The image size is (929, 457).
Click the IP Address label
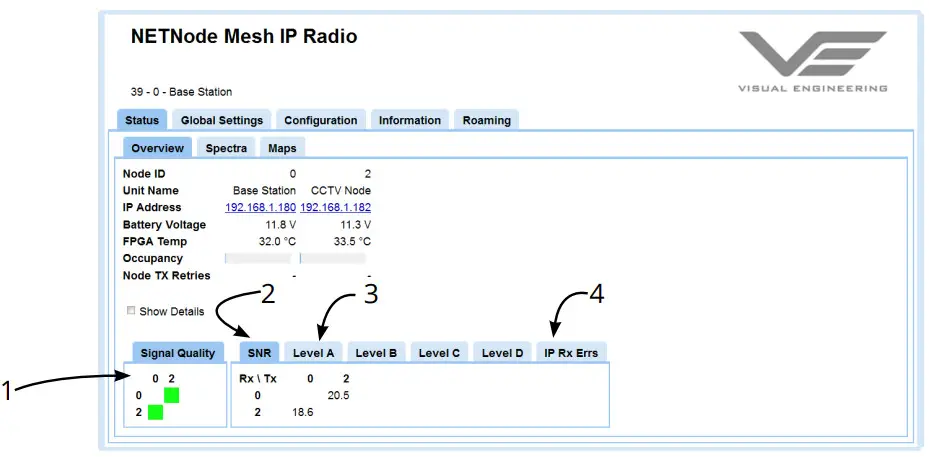[x=152, y=207]
